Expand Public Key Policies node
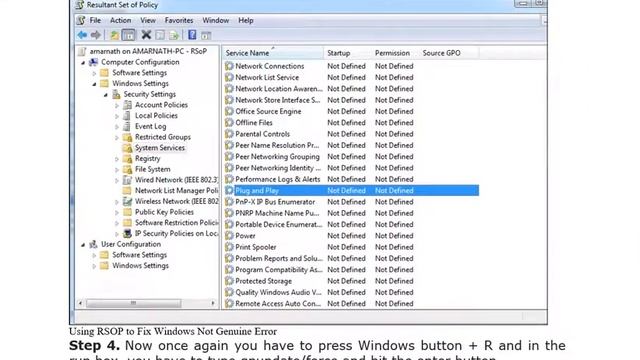The height and width of the screenshot is (360, 640). (x=117, y=212)
